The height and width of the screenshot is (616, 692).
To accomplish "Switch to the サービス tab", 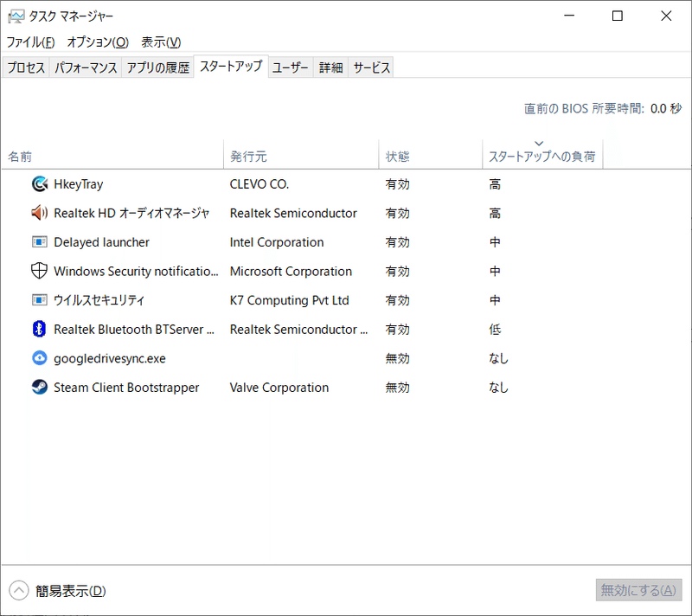I will click(x=371, y=67).
